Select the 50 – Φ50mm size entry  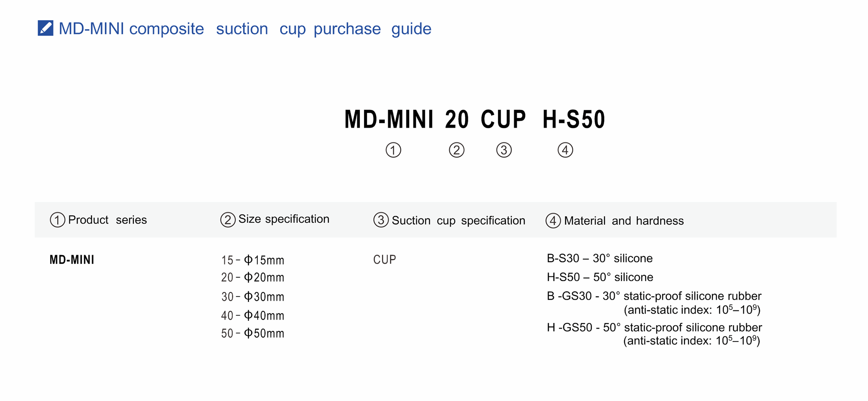pos(253,334)
